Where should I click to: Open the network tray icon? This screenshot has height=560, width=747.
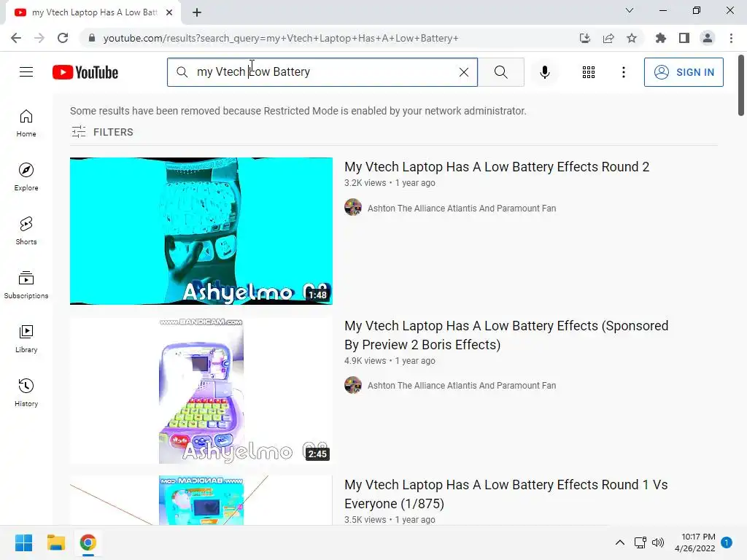coord(640,542)
